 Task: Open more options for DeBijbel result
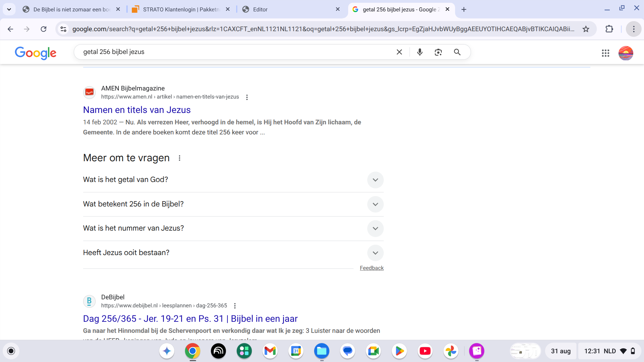click(235, 306)
